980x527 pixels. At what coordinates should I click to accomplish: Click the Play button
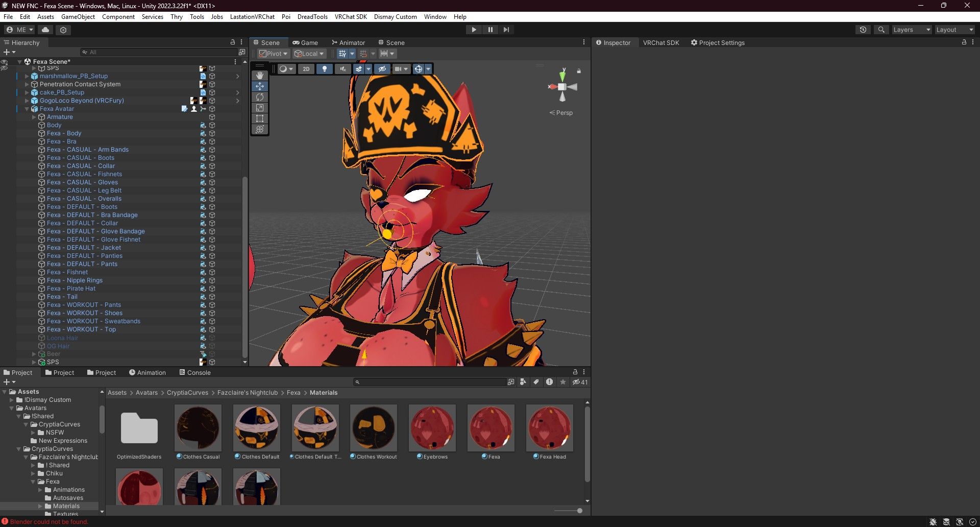474,30
